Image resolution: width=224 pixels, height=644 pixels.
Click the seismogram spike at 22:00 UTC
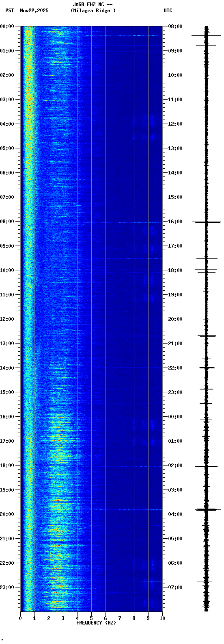click(x=207, y=368)
